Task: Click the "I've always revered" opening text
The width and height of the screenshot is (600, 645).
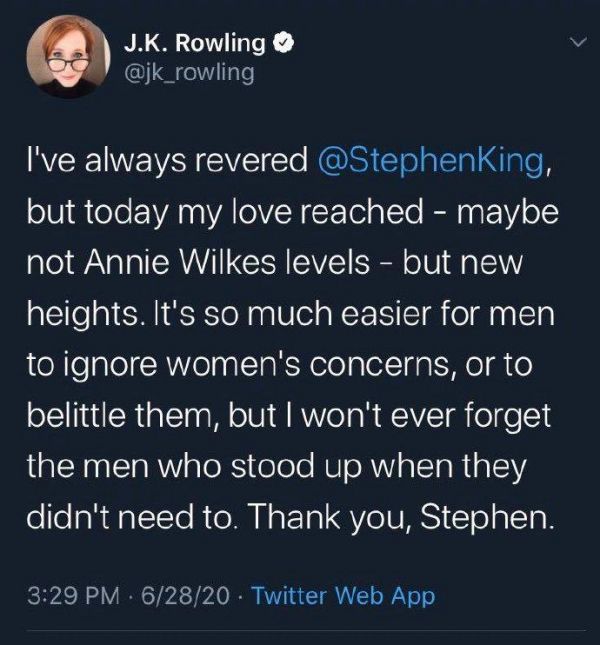Action: [x=167, y=160]
